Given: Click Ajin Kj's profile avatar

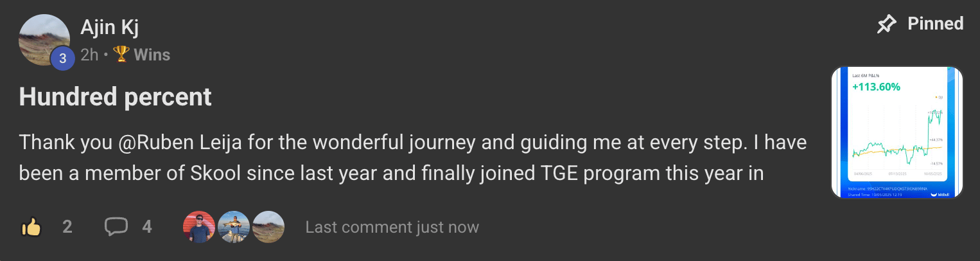Looking at the screenshot, I should [x=44, y=39].
